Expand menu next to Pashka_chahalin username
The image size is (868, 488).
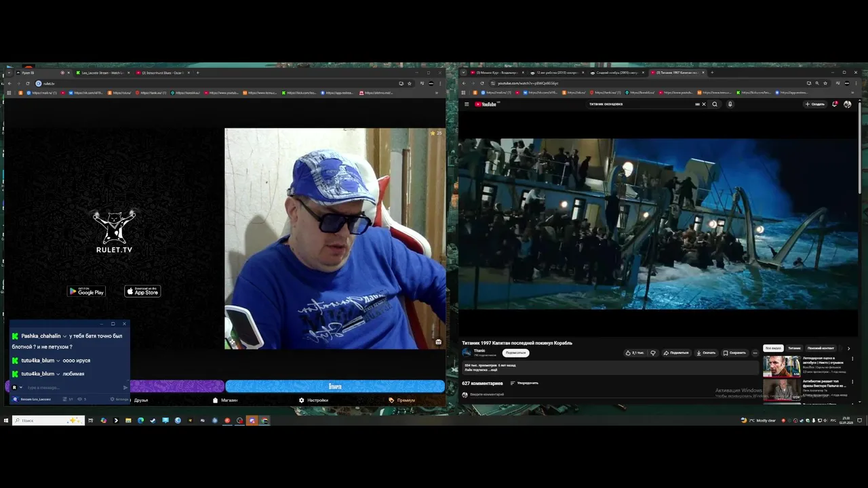click(64, 336)
